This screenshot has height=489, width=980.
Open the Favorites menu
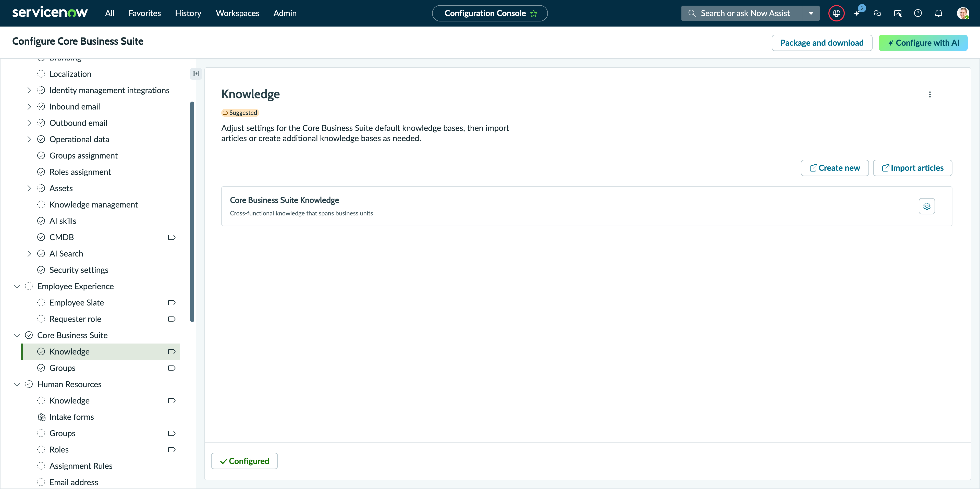[144, 13]
